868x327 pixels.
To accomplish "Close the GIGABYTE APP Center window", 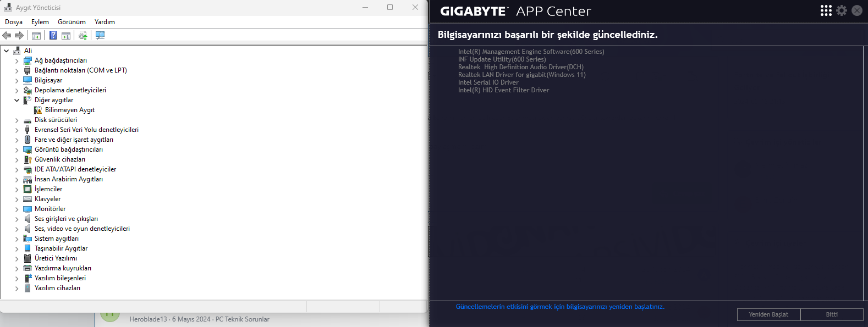I will coord(857,10).
